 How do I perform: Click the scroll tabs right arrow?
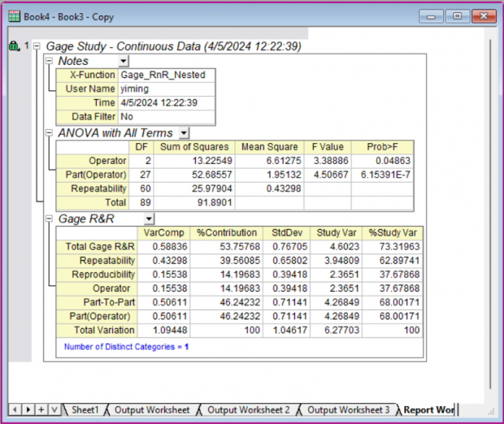pyautogui.click(x=28, y=410)
